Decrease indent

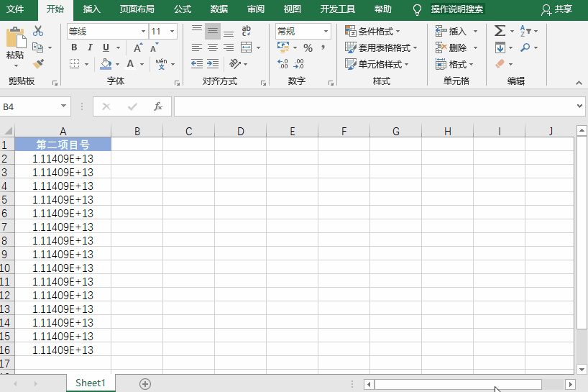pyautogui.click(x=196, y=64)
